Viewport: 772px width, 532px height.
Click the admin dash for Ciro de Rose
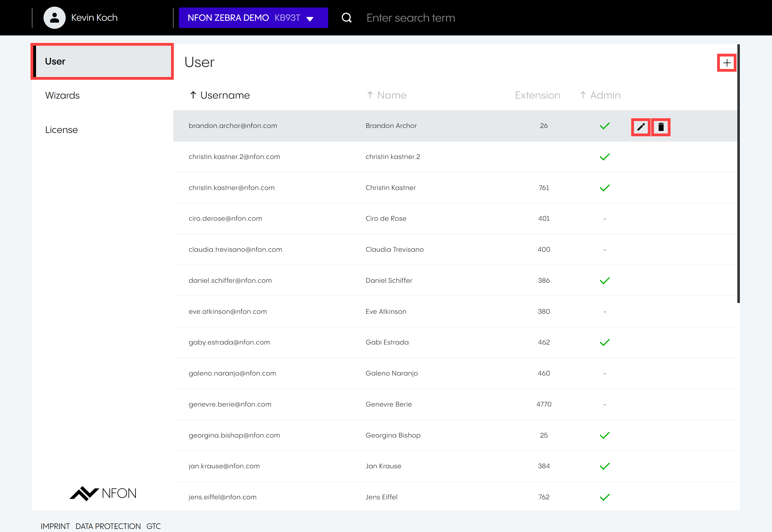pyautogui.click(x=605, y=219)
